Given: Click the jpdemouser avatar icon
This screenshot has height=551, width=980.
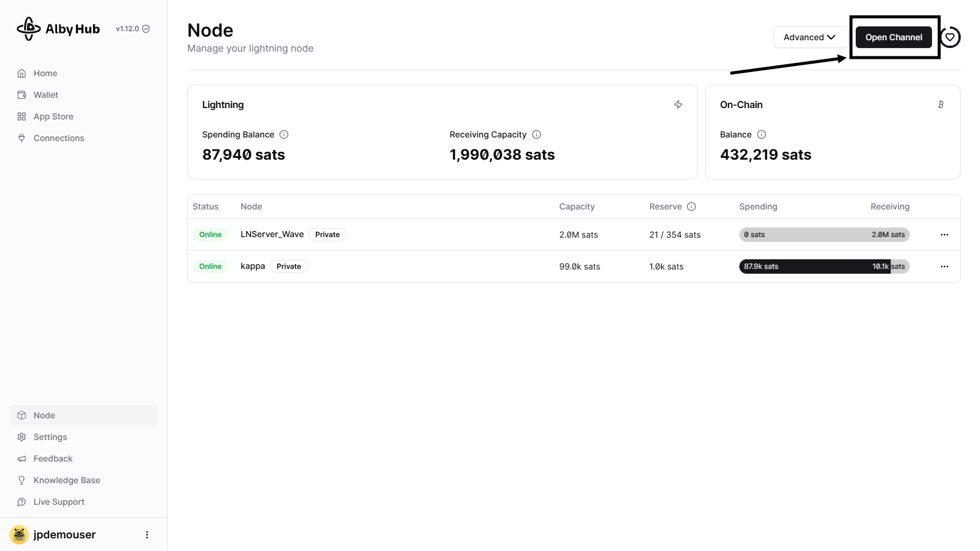Looking at the screenshot, I should point(19,535).
